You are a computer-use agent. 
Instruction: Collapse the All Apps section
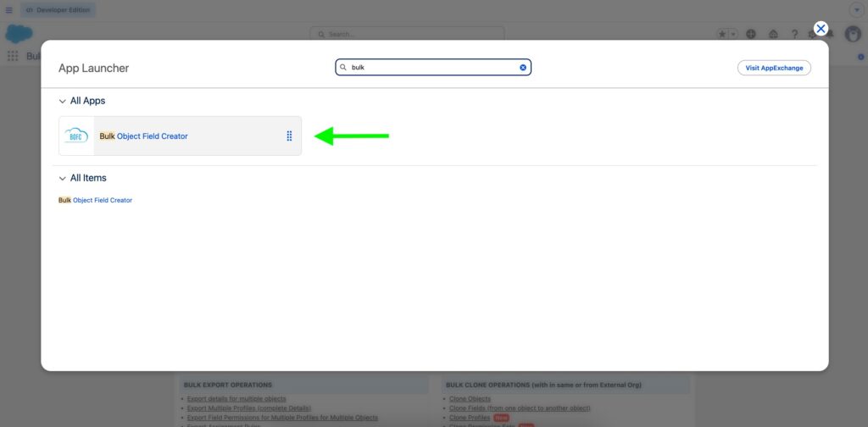63,101
